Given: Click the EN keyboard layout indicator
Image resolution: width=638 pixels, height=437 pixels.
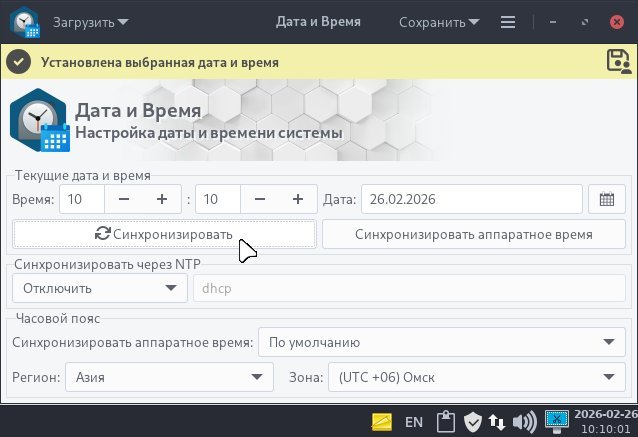Looking at the screenshot, I should click(414, 422).
